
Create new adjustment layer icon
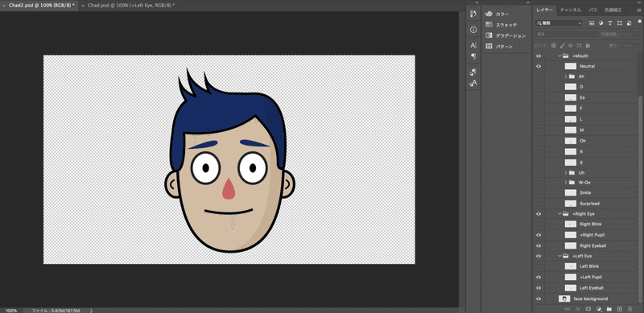599,309
